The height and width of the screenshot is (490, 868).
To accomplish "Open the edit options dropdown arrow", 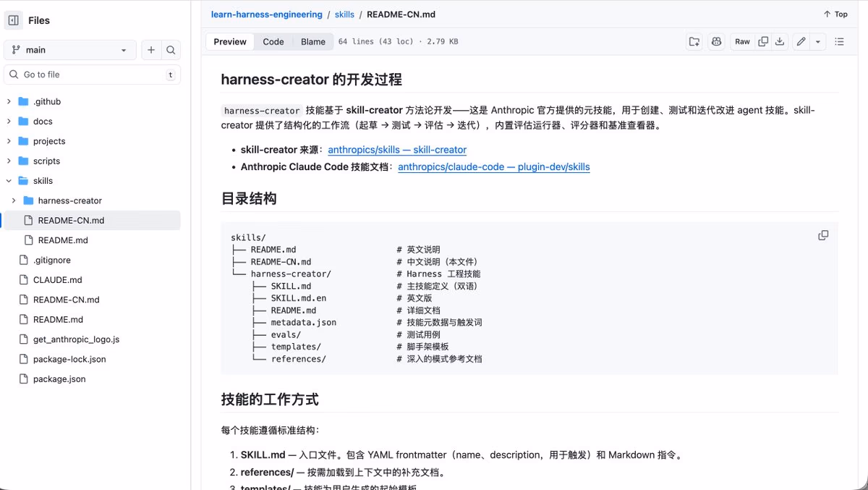I will [817, 41].
